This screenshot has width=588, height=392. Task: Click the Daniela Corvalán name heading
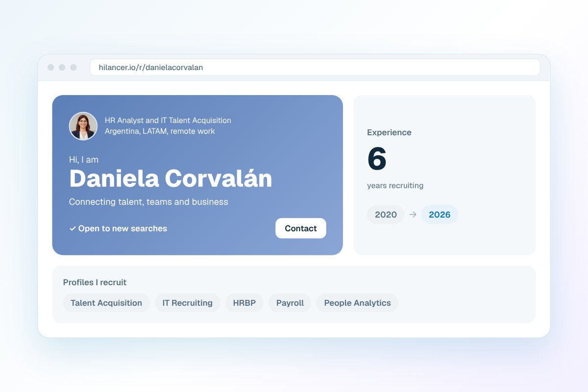point(171,178)
